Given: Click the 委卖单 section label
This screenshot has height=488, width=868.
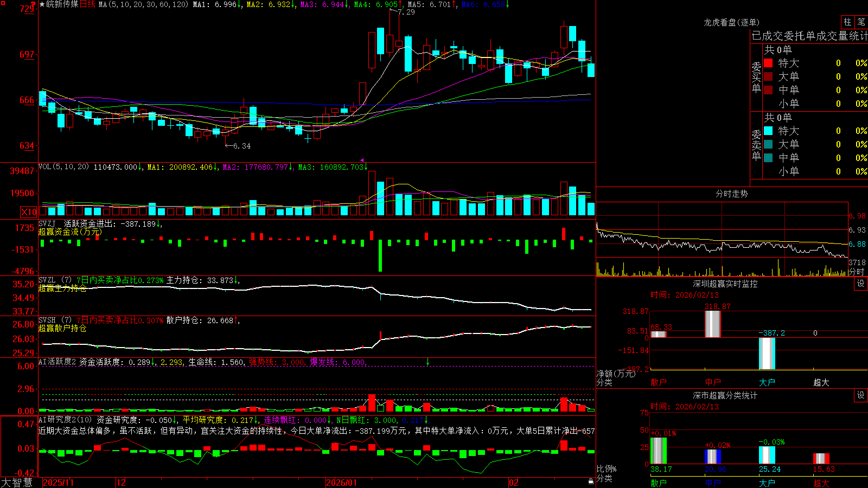Looking at the screenshot, I should click(x=756, y=145).
